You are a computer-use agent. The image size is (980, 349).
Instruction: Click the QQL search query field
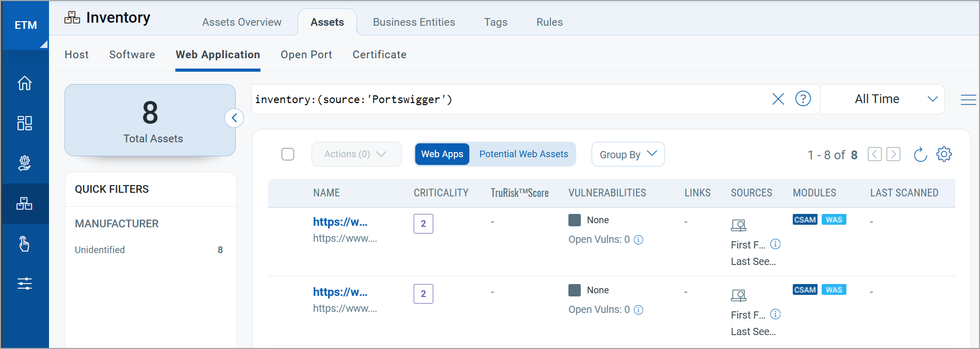(505, 99)
